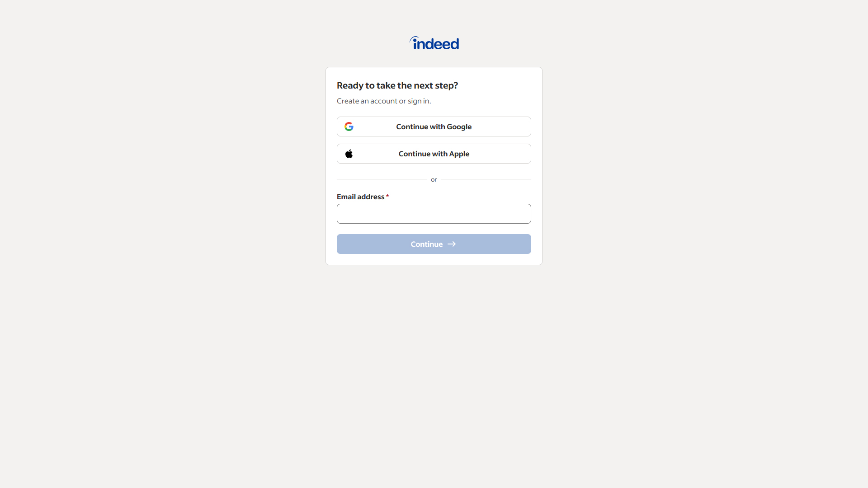Image resolution: width=868 pixels, height=488 pixels.
Task: Click the Apple logo icon
Action: tap(349, 154)
